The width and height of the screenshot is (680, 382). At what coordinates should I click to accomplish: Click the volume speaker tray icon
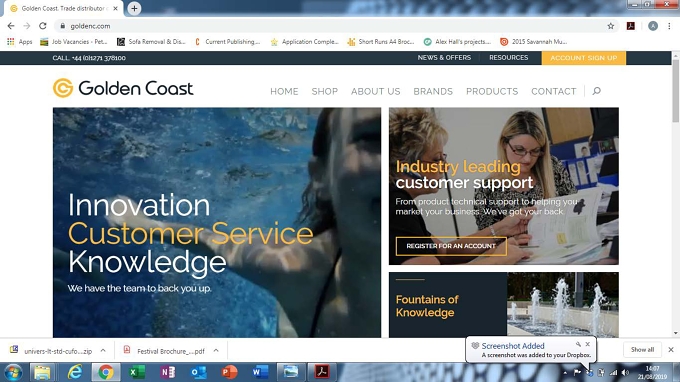click(x=625, y=372)
